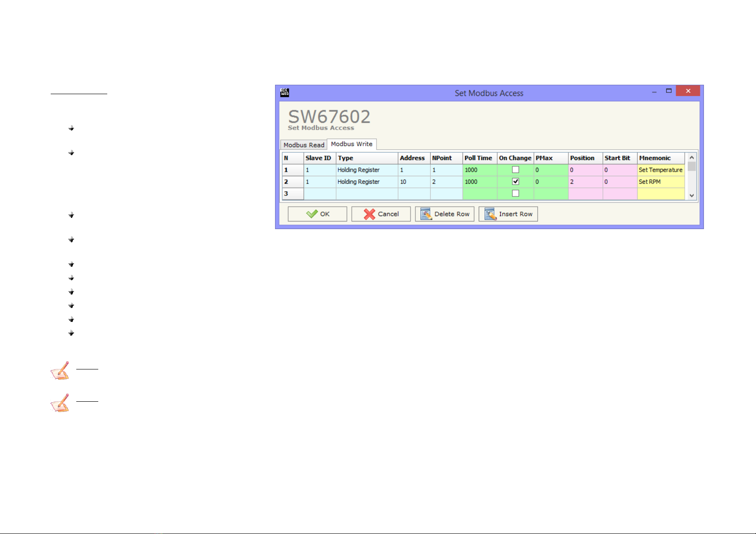Click Slave ID cell in row 1

(320, 170)
